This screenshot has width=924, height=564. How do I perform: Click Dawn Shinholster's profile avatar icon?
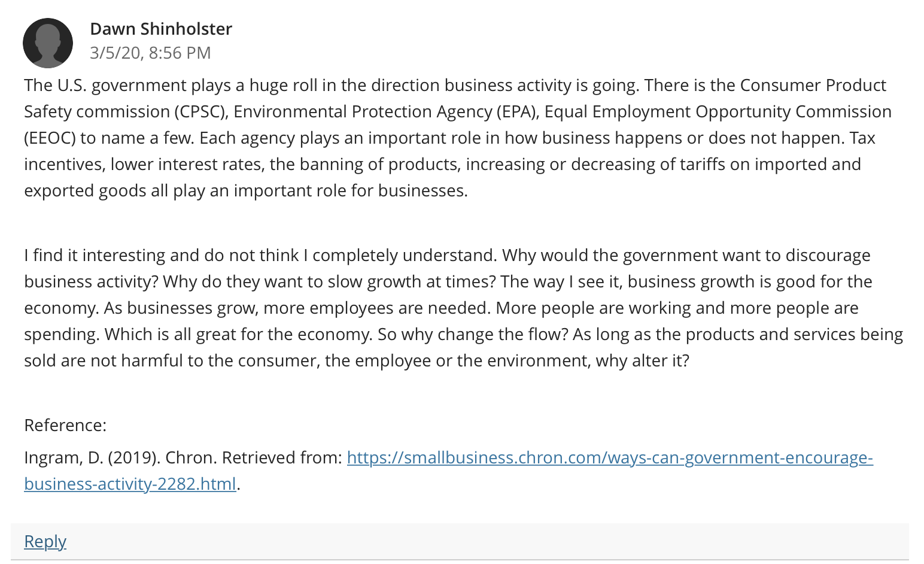[x=48, y=43]
